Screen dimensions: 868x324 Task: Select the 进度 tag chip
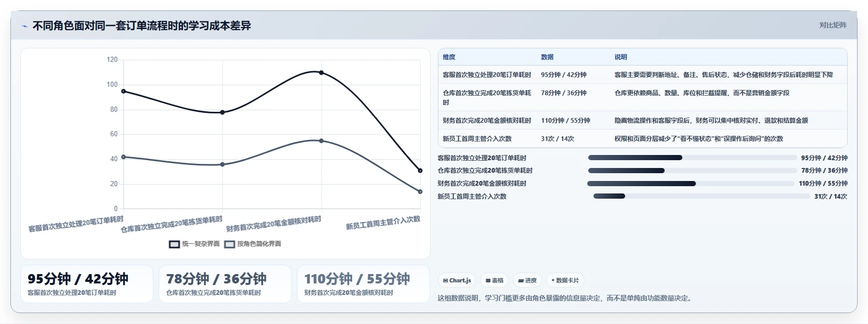pyautogui.click(x=527, y=280)
